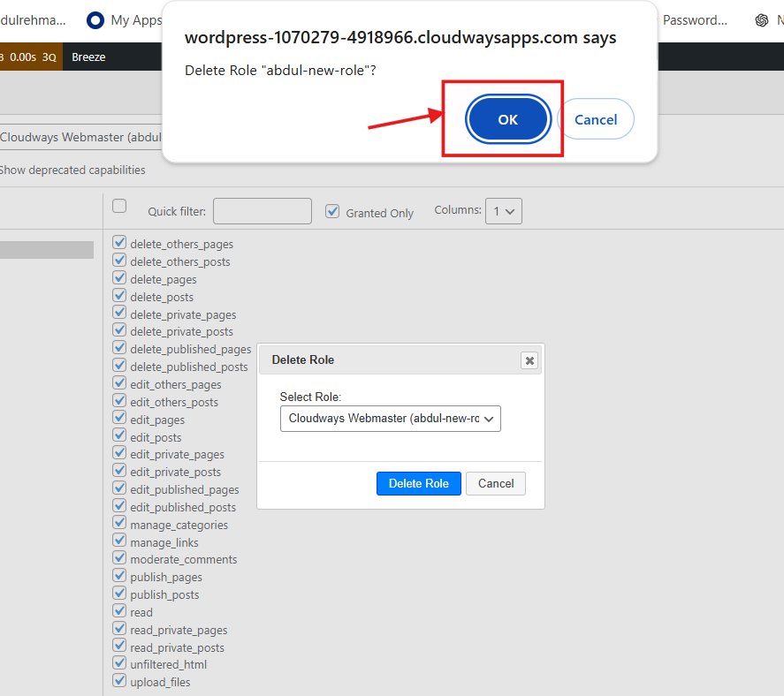
Task: Open the Columns count dropdown
Action: [x=504, y=211]
